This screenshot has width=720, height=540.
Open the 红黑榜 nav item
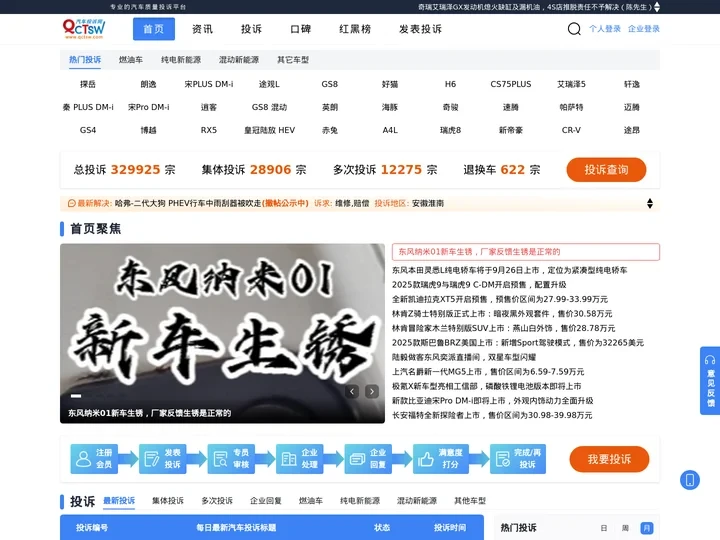[355, 29]
